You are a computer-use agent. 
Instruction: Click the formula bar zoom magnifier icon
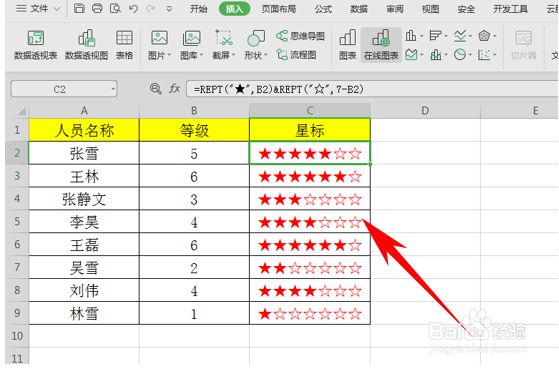pyautogui.click(x=155, y=88)
